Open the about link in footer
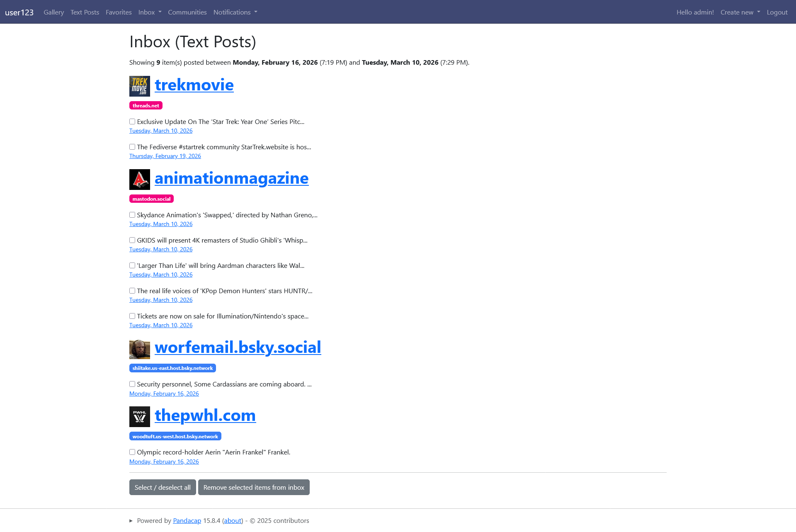This screenshot has width=796, height=532. (233, 521)
